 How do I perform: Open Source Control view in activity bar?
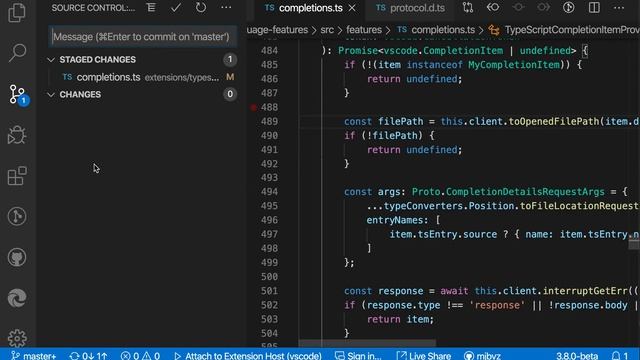tap(17, 94)
